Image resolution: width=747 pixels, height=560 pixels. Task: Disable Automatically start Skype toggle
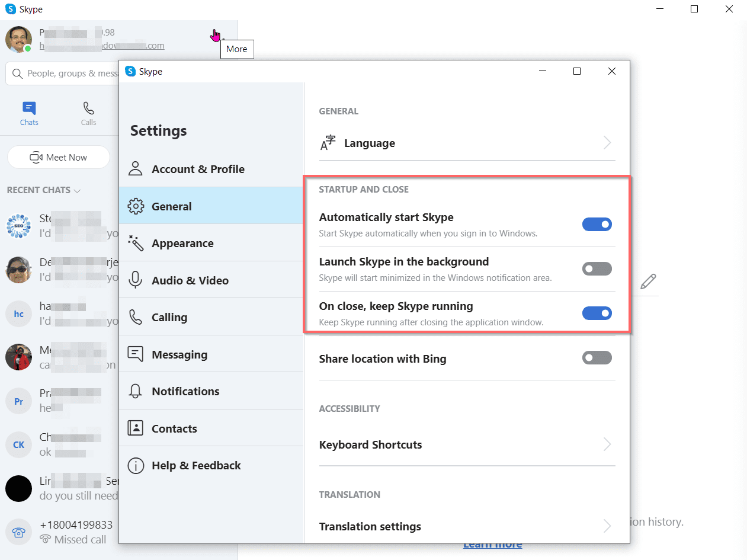(x=597, y=225)
